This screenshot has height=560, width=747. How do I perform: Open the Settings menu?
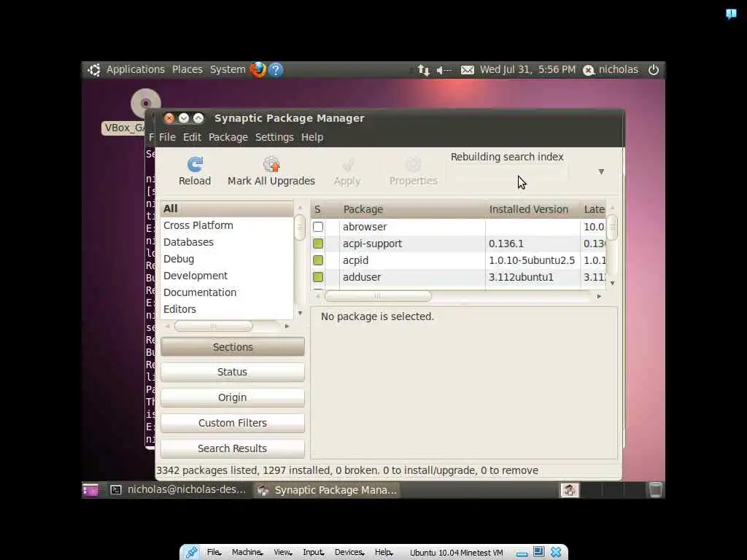coord(274,138)
